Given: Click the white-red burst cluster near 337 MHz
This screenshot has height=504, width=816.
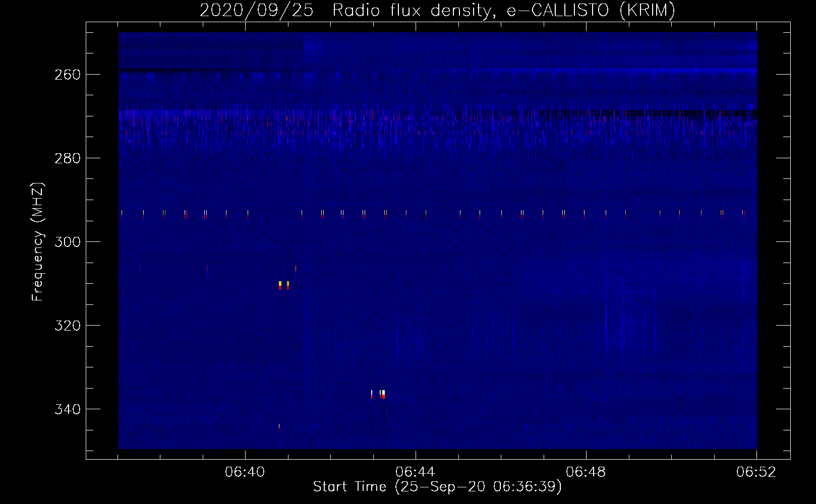Looking at the screenshot, I should pos(378,394).
